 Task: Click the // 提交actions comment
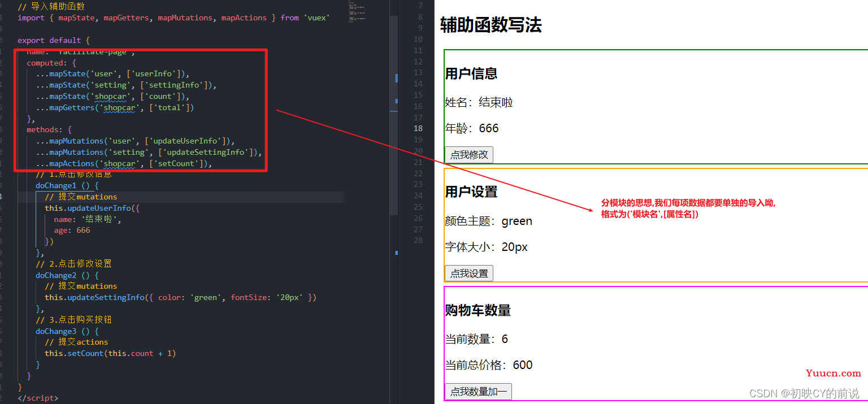tap(76, 342)
